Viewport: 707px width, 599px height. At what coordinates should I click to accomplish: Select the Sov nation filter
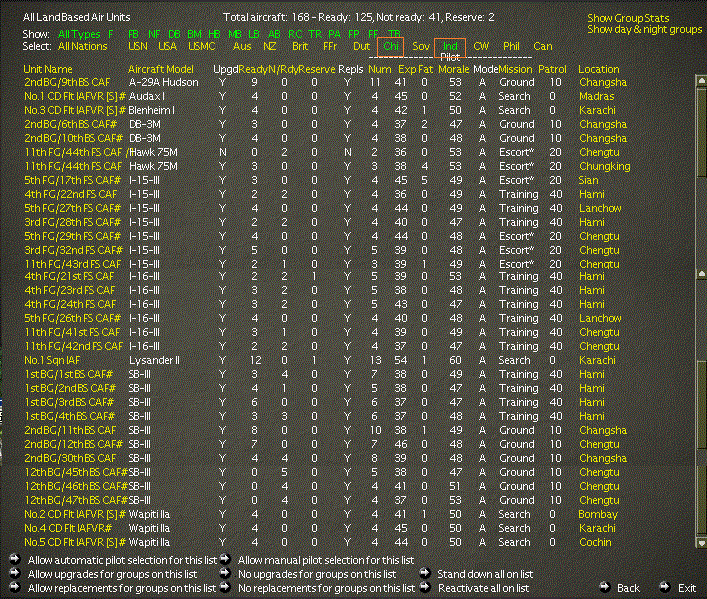pos(421,46)
